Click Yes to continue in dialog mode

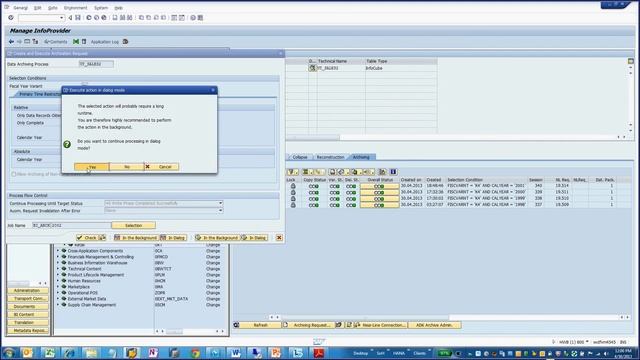92,167
